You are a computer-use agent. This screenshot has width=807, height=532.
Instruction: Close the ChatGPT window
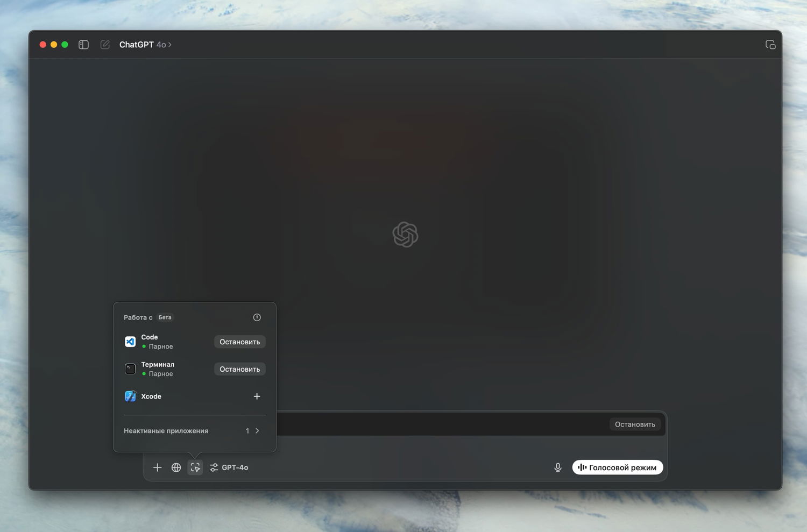pos(43,45)
